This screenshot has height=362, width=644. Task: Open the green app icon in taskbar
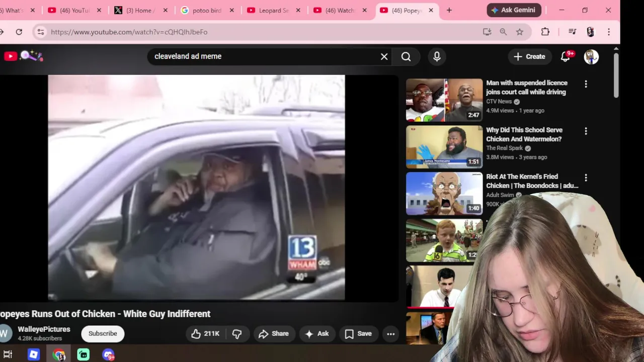[x=83, y=354]
